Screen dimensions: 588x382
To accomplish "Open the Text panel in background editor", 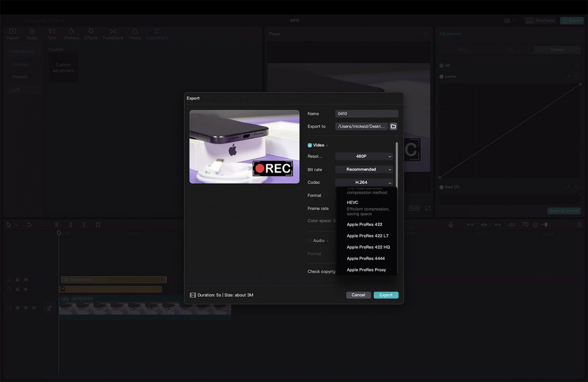I will click(52, 34).
